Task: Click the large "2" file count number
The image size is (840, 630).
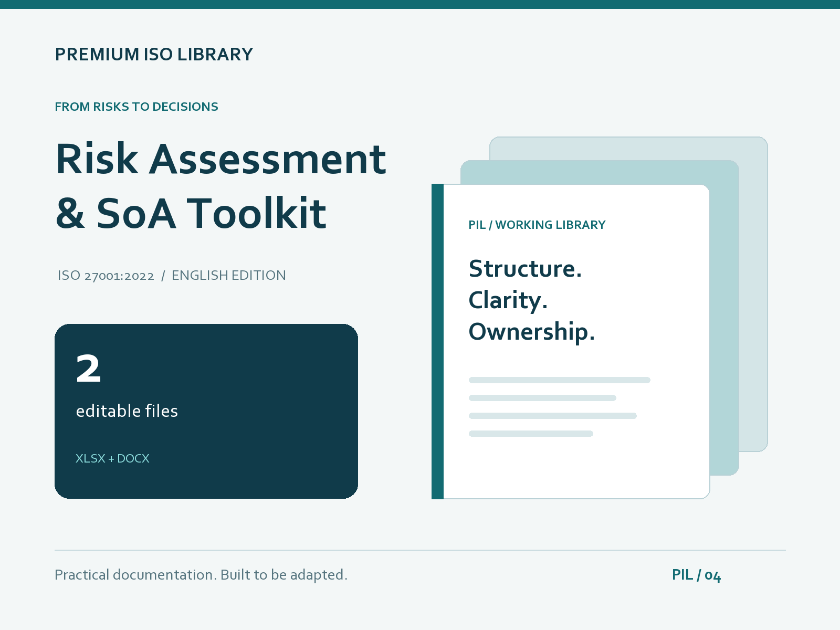Action: (x=88, y=369)
